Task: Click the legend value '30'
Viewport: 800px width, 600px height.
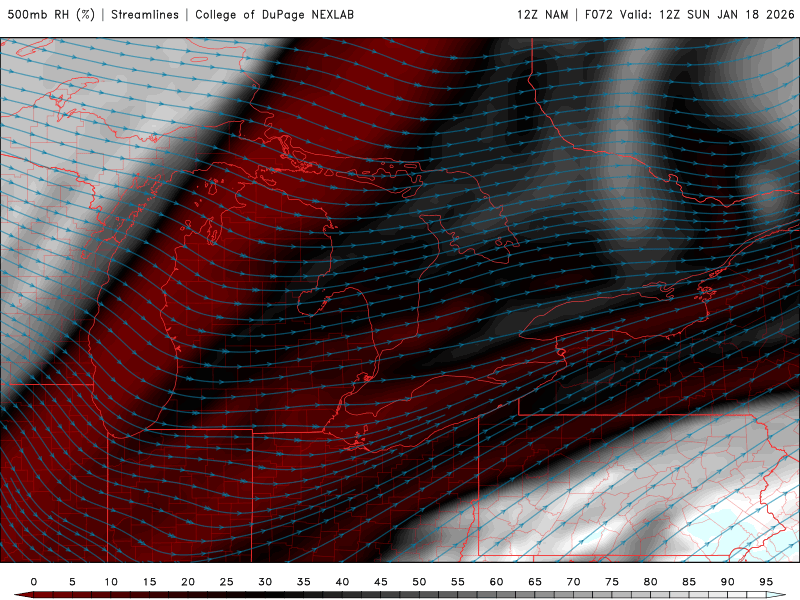Action: [265, 582]
